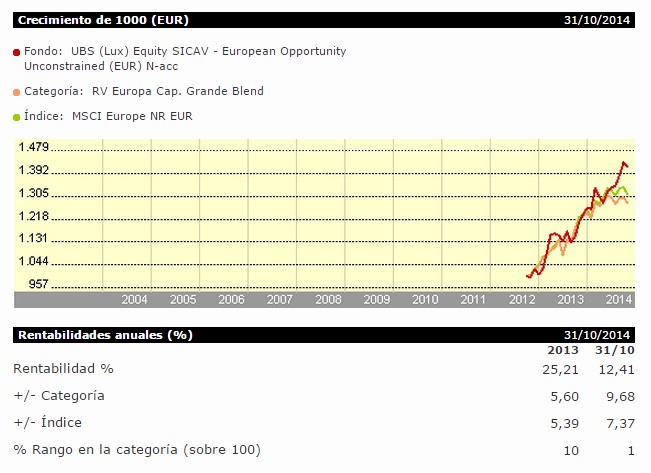Screen dimensions: 651x473
Task: Select fund name 'UBS (Lux) Equity SICAV - European Opportunity'
Action: point(209,51)
